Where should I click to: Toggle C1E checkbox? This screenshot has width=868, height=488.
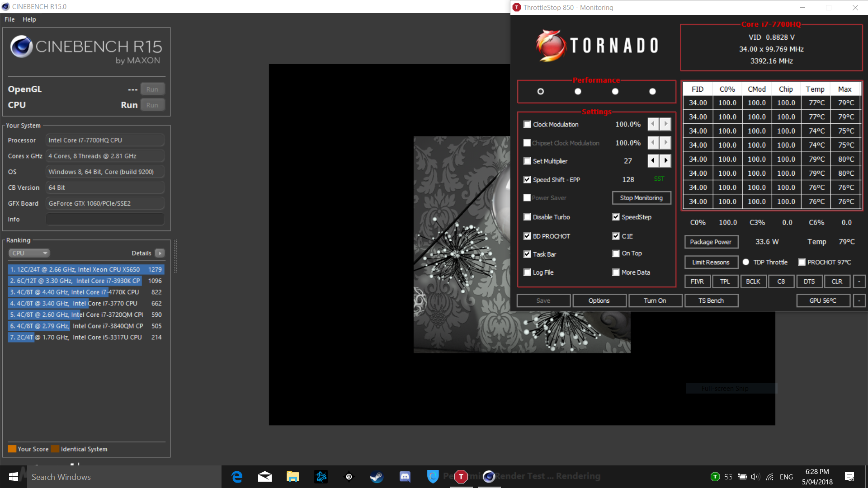[616, 236]
